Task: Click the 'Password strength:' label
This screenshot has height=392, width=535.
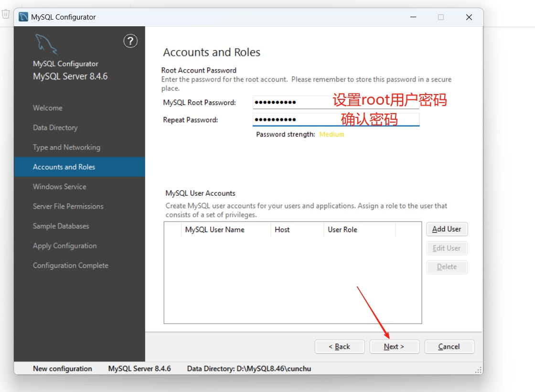Action: pyautogui.click(x=286, y=135)
